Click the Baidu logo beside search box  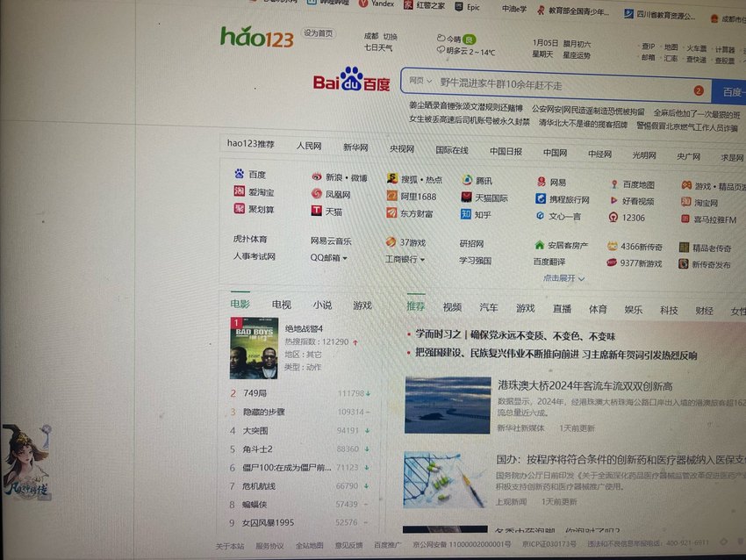point(352,80)
